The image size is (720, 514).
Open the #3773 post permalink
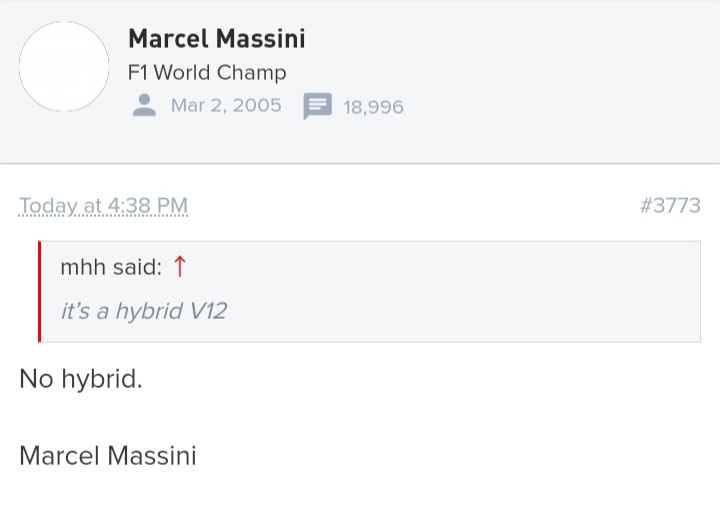click(x=670, y=205)
